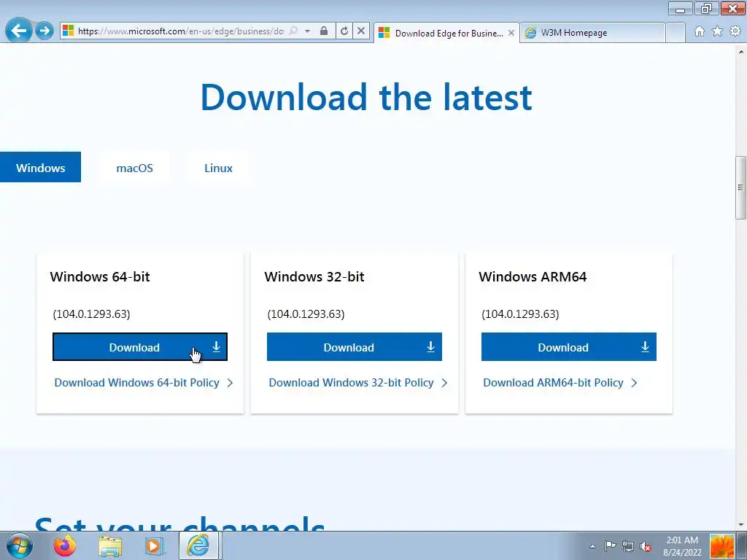
Task: Show hidden system tray icons arrow
Action: coord(592,546)
